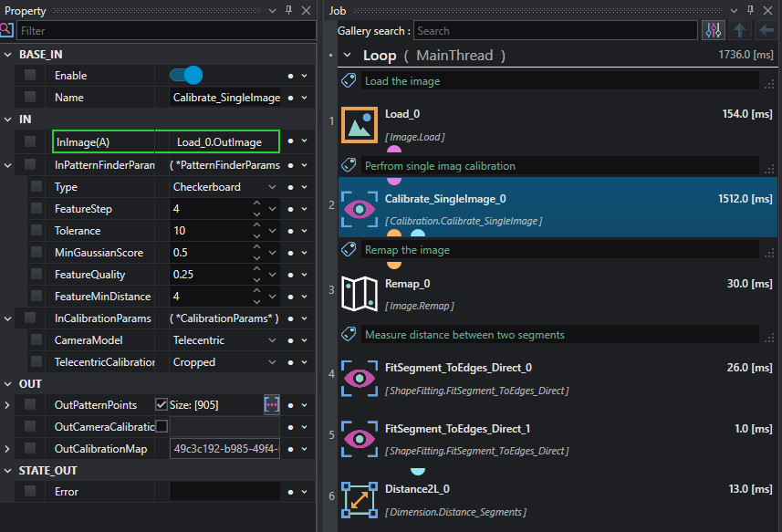Click gallery filter sliders icon

coord(714,30)
